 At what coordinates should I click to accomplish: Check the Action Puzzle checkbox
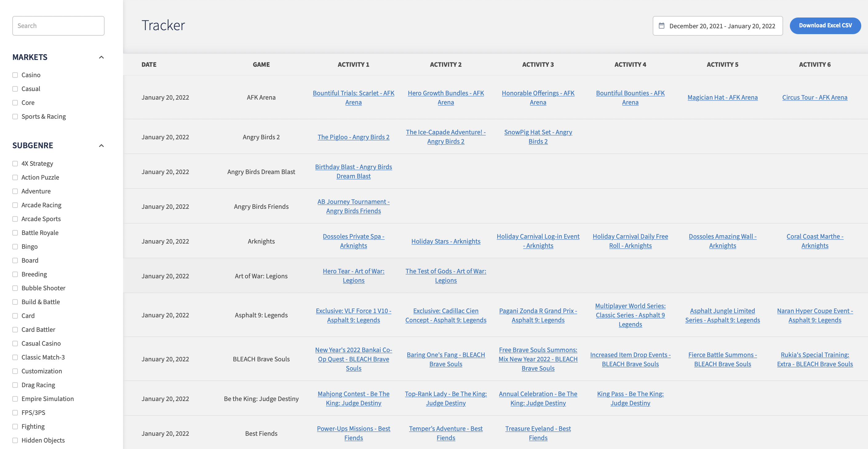(x=15, y=177)
